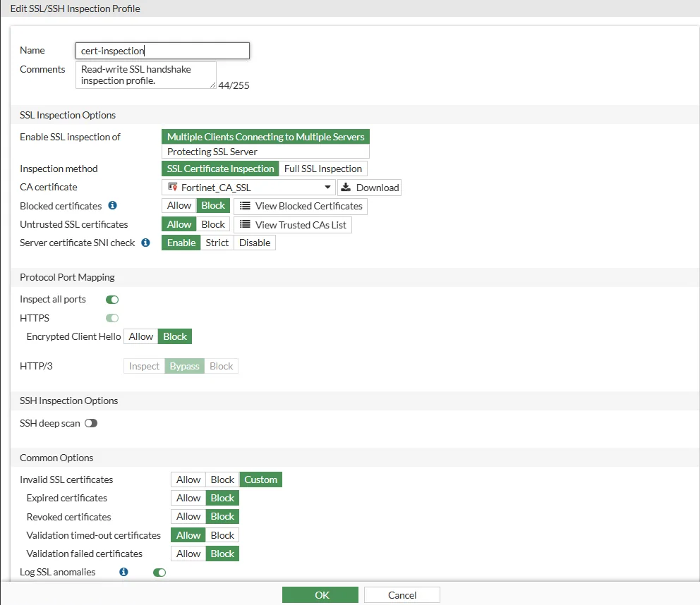Block Expired certificates
This screenshot has height=605, width=700.
tap(222, 498)
